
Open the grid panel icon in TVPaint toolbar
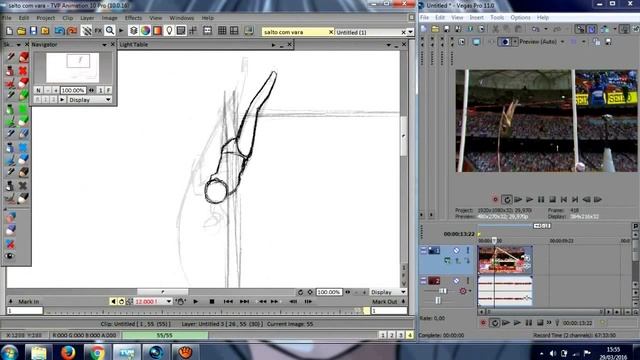click(222, 31)
